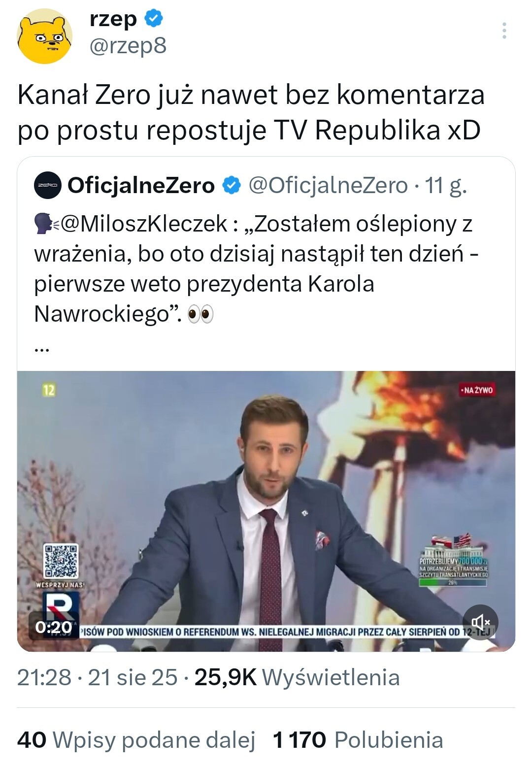
Task: Unmute the video with the speaker icon
Action: point(480,622)
